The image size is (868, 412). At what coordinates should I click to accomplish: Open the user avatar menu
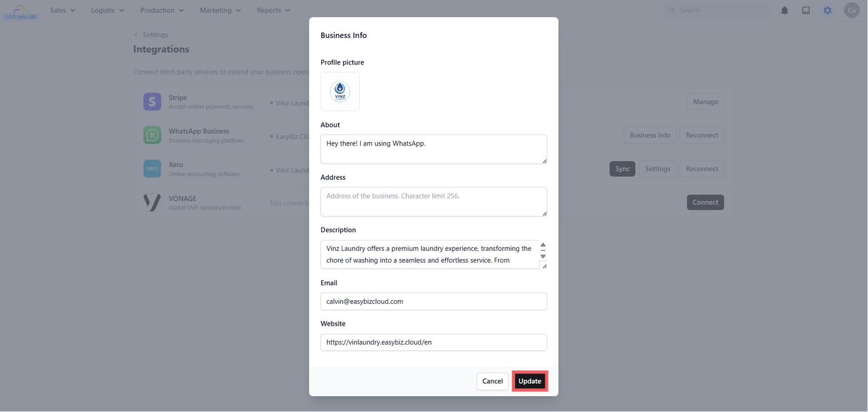click(x=852, y=10)
